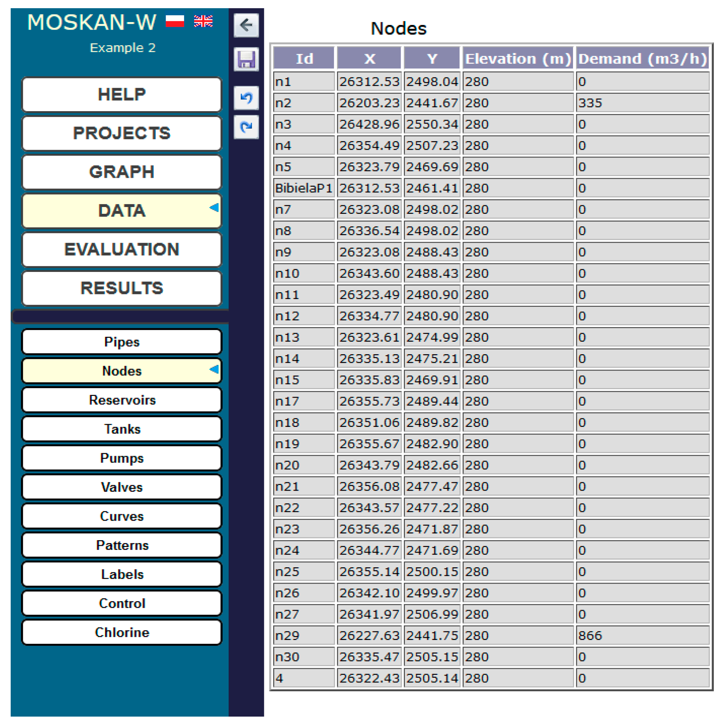Click the undo arrow icon
Image resolution: width=723 pixels, height=728 pixels.
pos(246,98)
